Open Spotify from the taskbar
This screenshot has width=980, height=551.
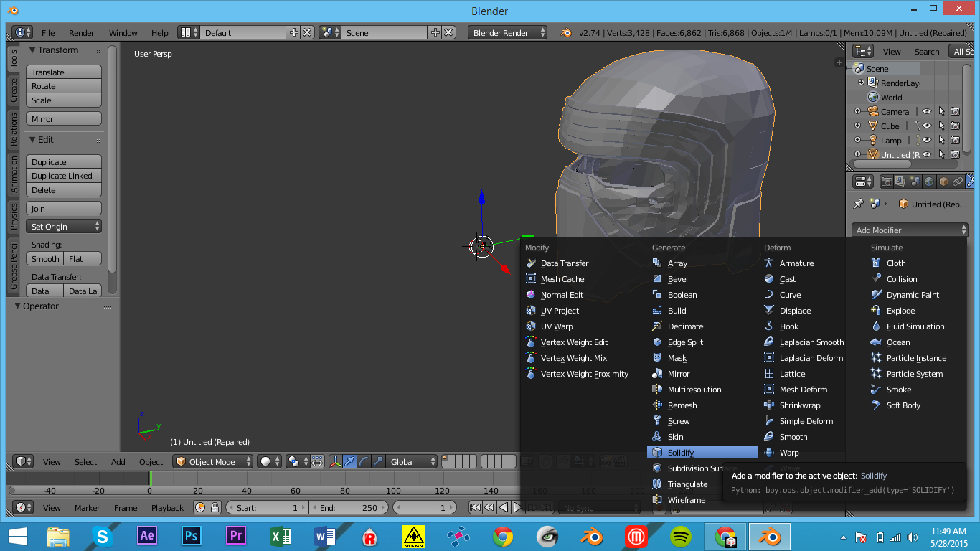tap(680, 536)
